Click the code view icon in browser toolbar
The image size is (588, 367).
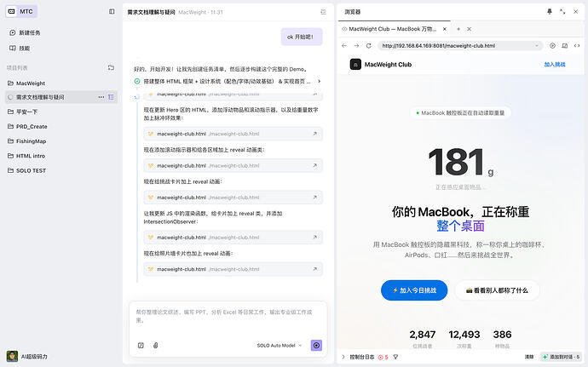click(577, 46)
